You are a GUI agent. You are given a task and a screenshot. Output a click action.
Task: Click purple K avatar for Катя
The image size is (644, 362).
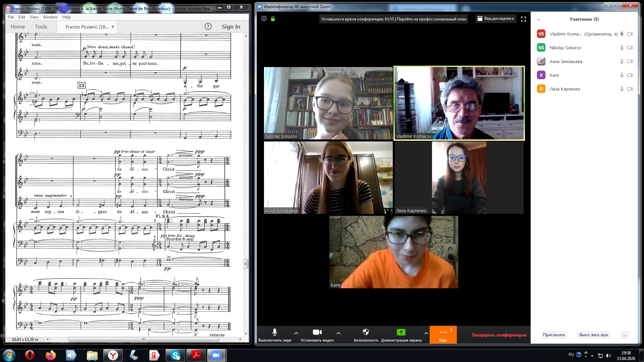coord(541,75)
